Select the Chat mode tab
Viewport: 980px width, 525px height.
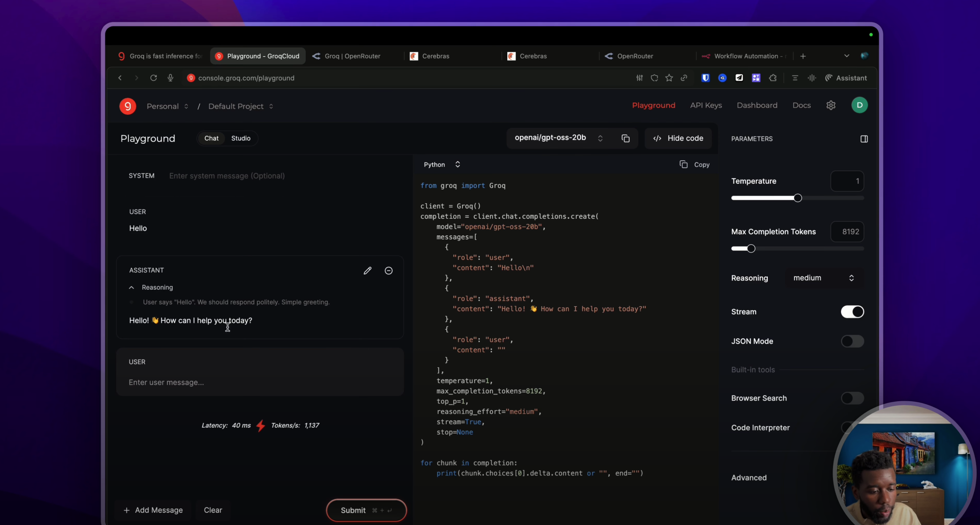pos(211,138)
